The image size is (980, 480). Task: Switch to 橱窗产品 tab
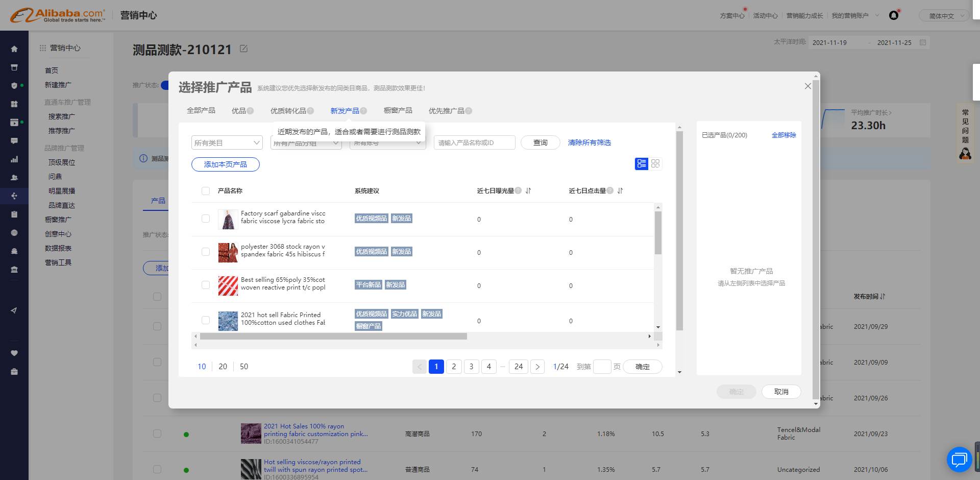(x=398, y=111)
